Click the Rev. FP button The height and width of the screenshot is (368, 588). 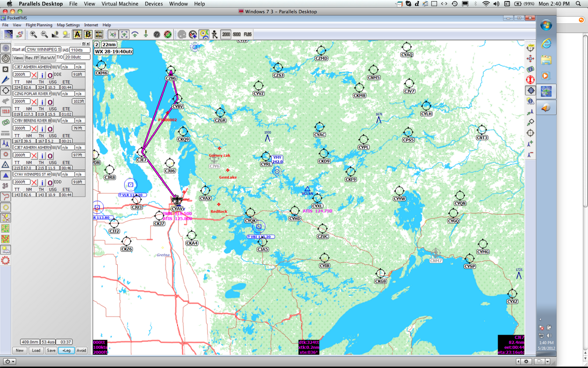[x=32, y=58]
